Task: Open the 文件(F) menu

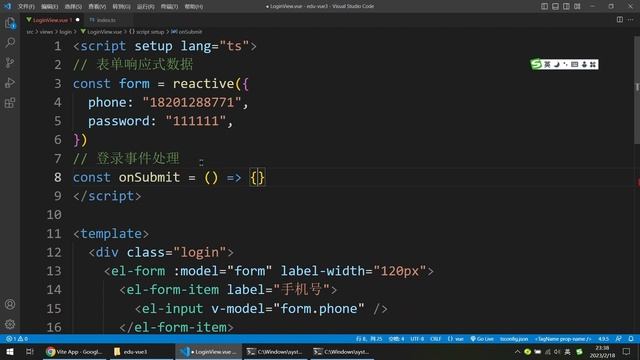Action: point(26,7)
